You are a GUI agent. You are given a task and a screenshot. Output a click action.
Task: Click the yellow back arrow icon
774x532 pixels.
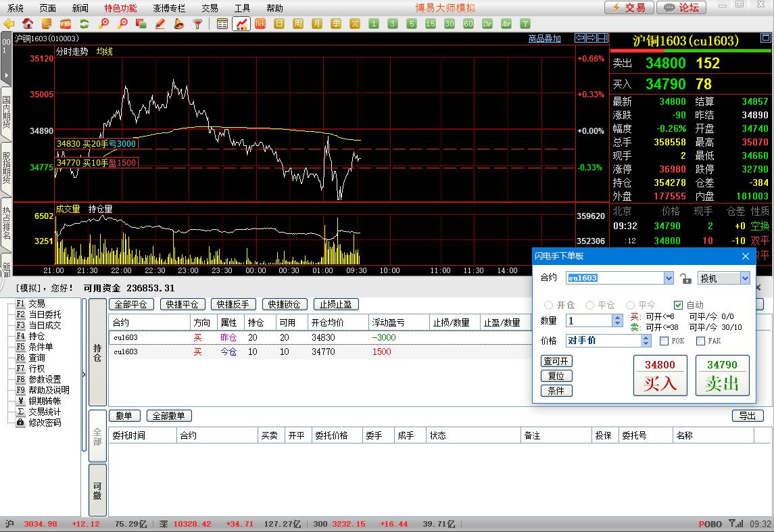click(9, 24)
